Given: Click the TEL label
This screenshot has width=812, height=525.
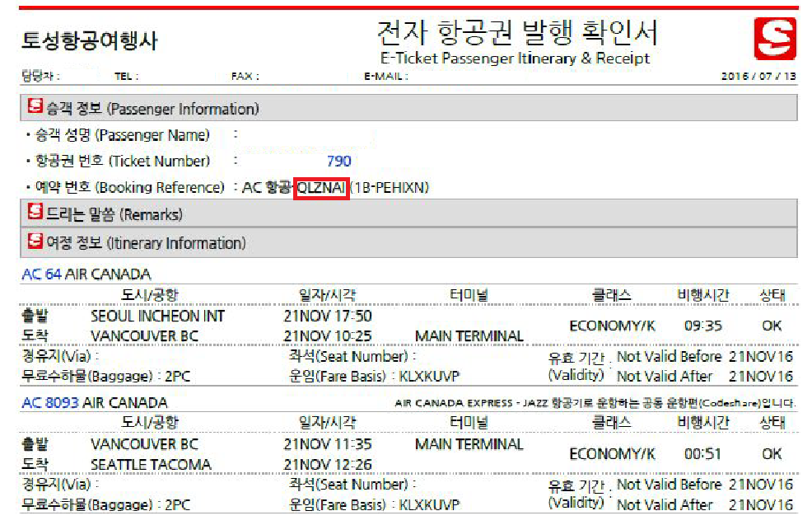Looking at the screenshot, I should pyautogui.click(x=126, y=77).
